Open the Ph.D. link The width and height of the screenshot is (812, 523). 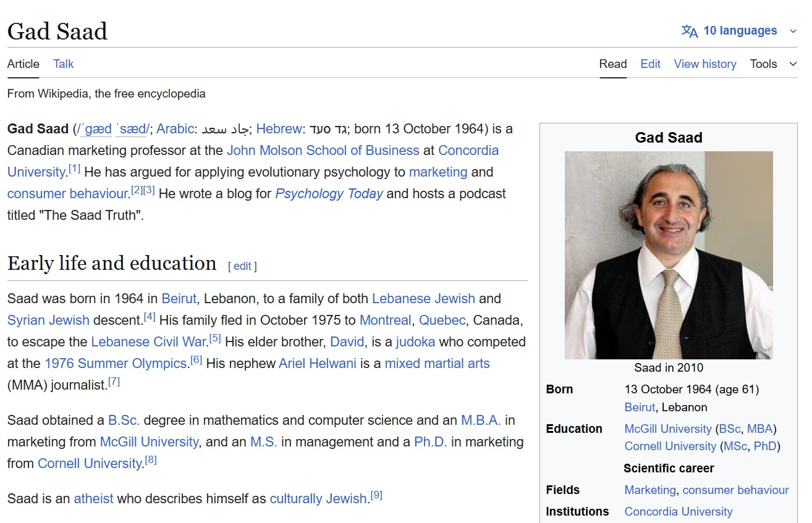pos(431,442)
